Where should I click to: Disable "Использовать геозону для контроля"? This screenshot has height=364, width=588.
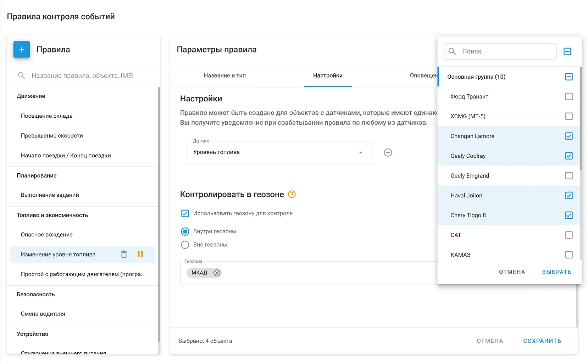point(185,213)
